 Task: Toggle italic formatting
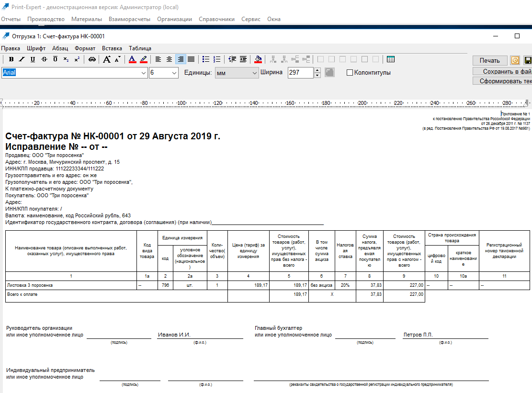(22, 59)
